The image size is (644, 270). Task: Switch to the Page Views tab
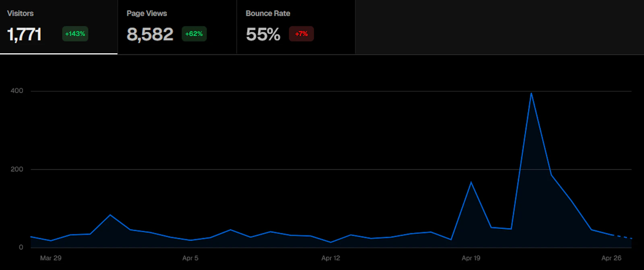coord(177,27)
